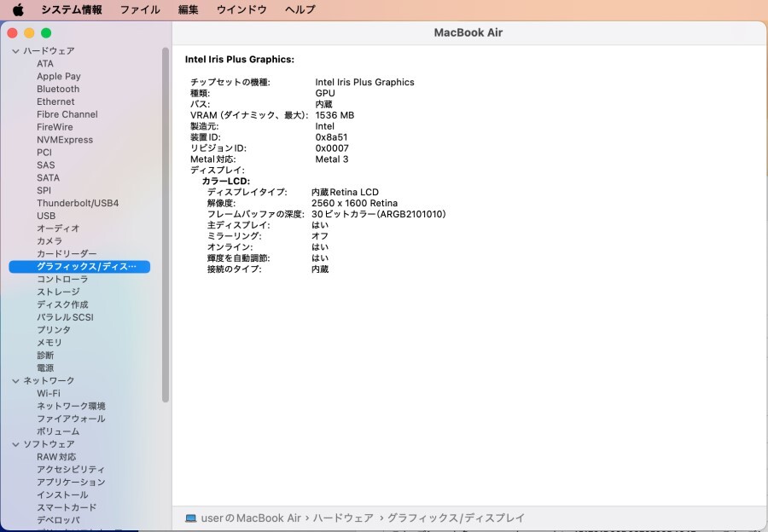Select オーディオ in the sidebar
This screenshot has height=532, width=768.
click(x=58, y=228)
